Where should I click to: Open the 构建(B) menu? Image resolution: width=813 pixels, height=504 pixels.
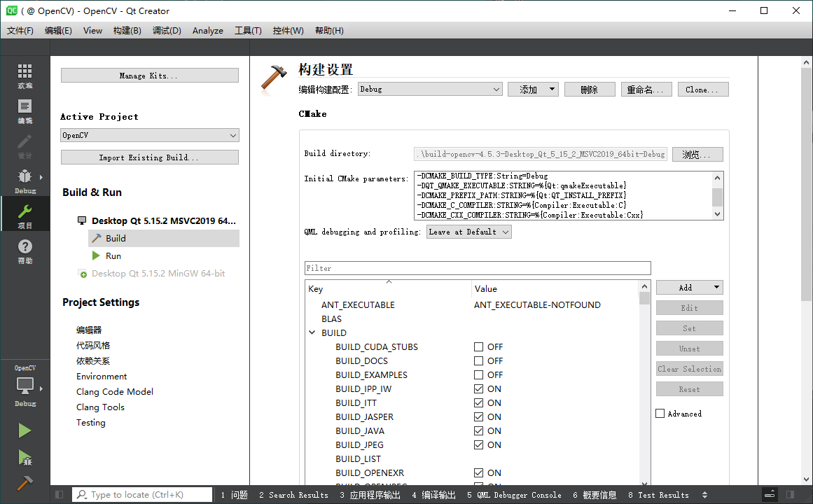click(x=127, y=31)
